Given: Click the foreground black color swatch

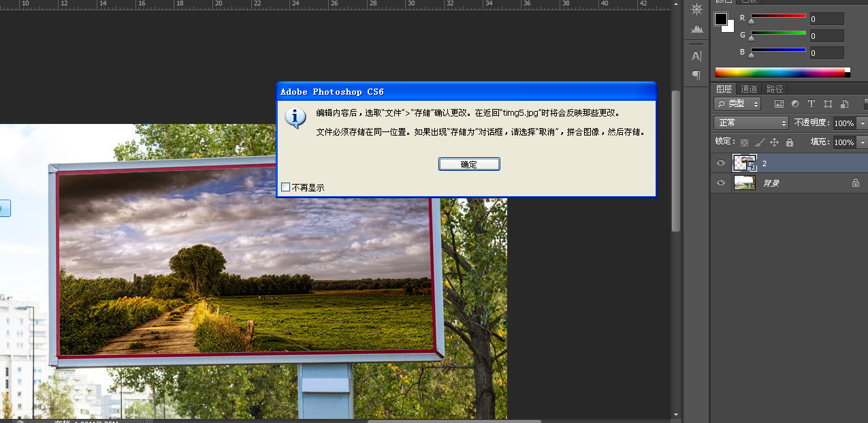Looking at the screenshot, I should [720, 19].
